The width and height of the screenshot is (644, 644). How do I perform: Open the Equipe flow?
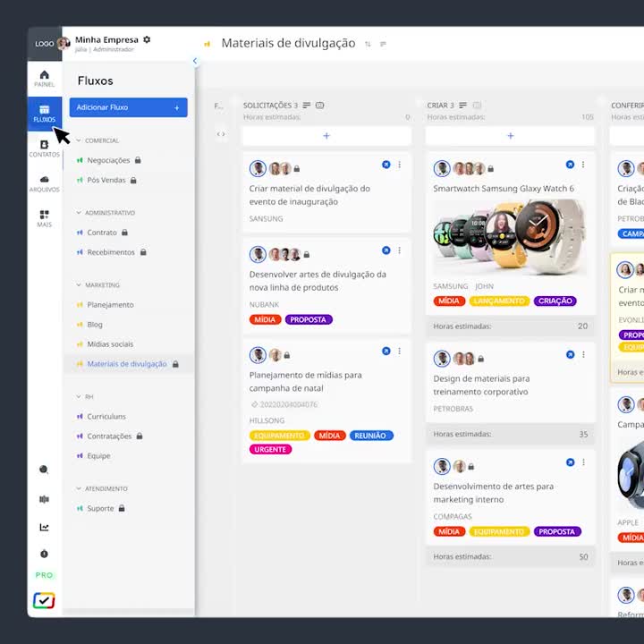[98, 456]
